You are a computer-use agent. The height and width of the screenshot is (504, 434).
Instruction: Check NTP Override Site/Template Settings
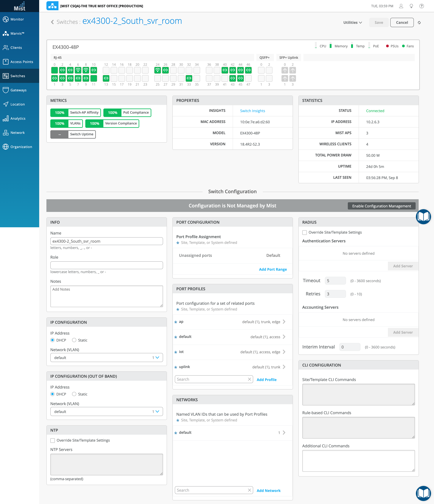pos(53,440)
